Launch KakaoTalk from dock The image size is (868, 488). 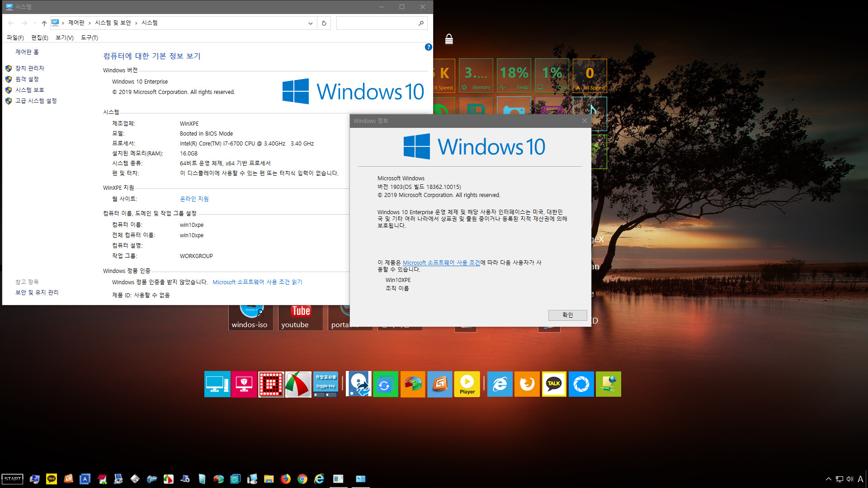pyautogui.click(x=554, y=384)
